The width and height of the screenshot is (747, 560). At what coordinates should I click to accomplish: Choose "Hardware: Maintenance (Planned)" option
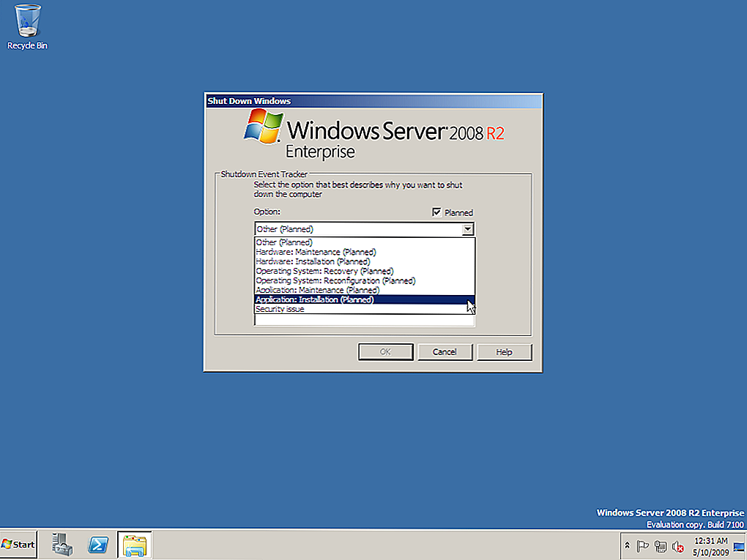365,252
